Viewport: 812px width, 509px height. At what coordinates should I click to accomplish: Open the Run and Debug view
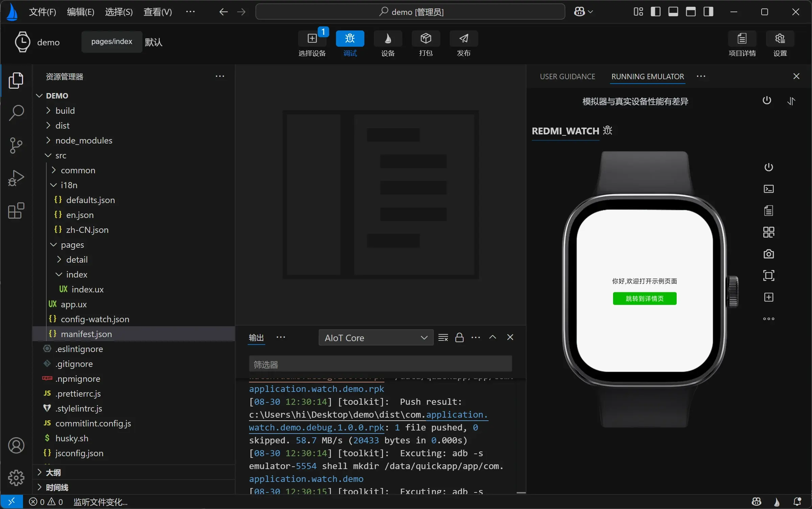click(x=16, y=178)
